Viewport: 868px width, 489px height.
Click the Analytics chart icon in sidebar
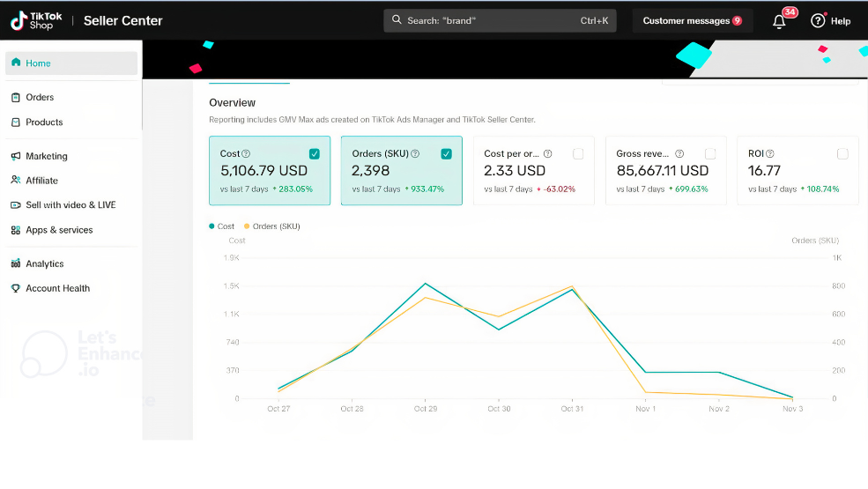click(16, 264)
